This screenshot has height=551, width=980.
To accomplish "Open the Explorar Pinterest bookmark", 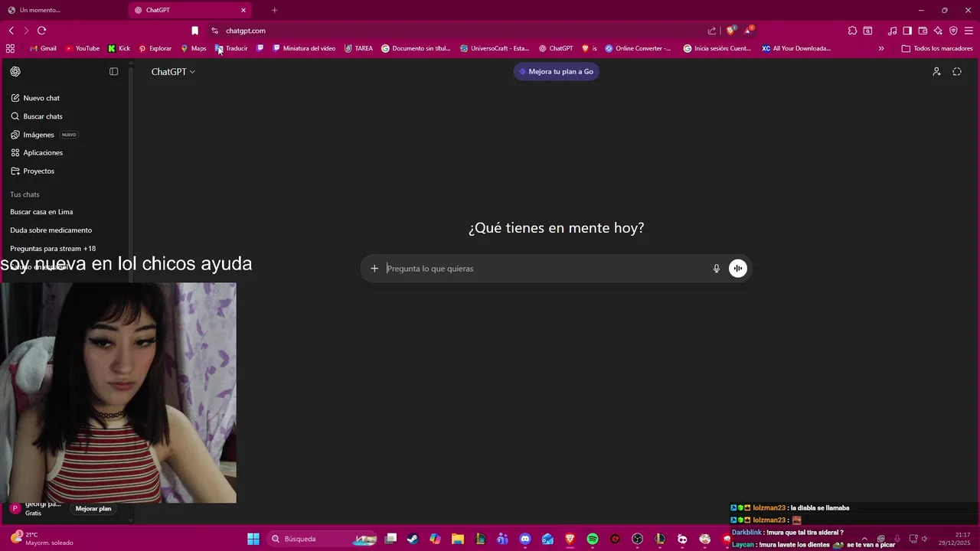I will pyautogui.click(x=155, y=48).
